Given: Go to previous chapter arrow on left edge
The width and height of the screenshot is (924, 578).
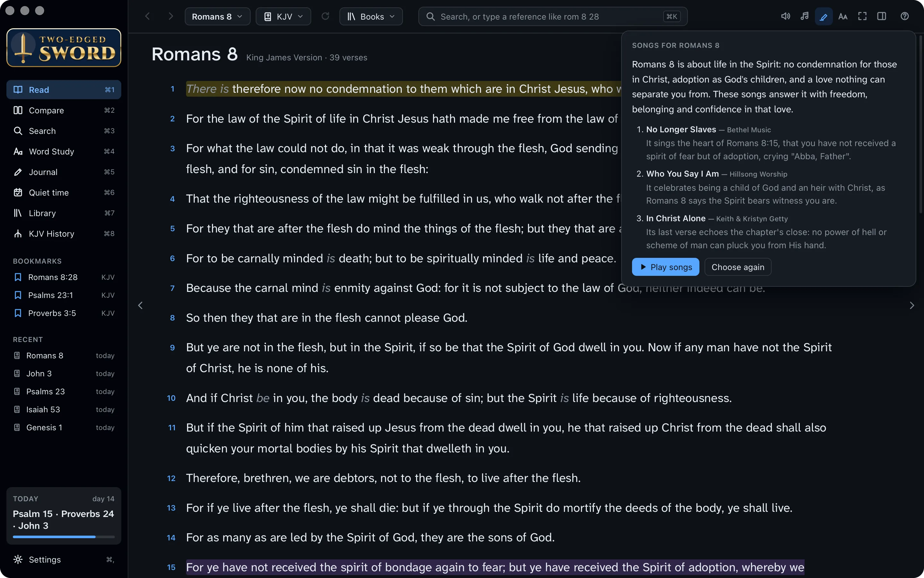Looking at the screenshot, I should (141, 305).
